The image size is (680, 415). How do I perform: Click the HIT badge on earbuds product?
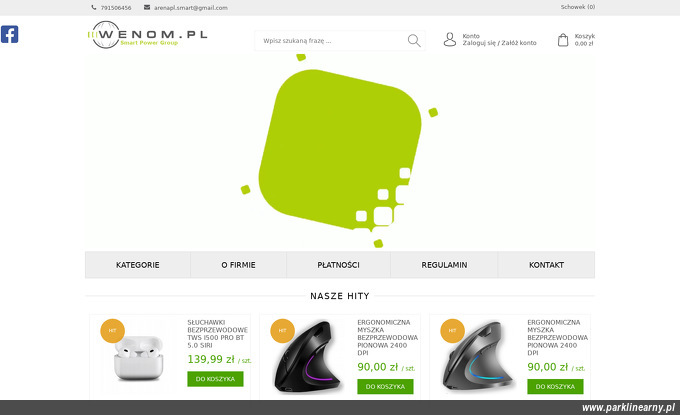pyautogui.click(x=112, y=331)
